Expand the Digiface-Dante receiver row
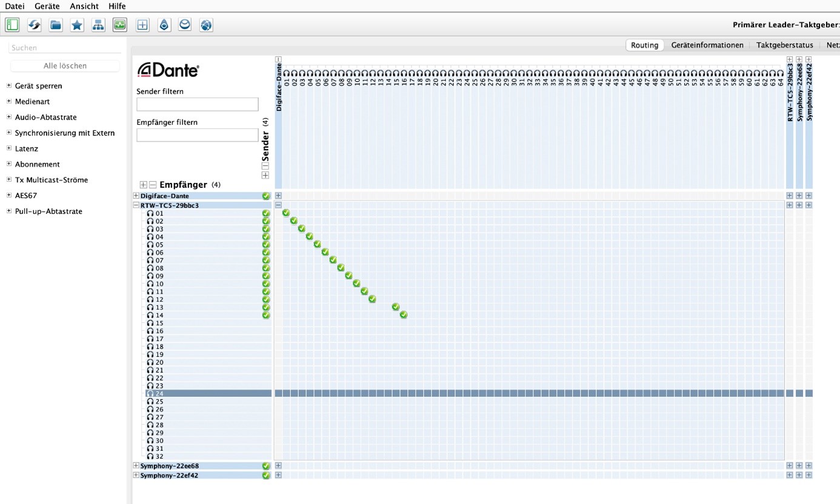Image resolution: width=840 pixels, height=504 pixels. click(x=136, y=196)
